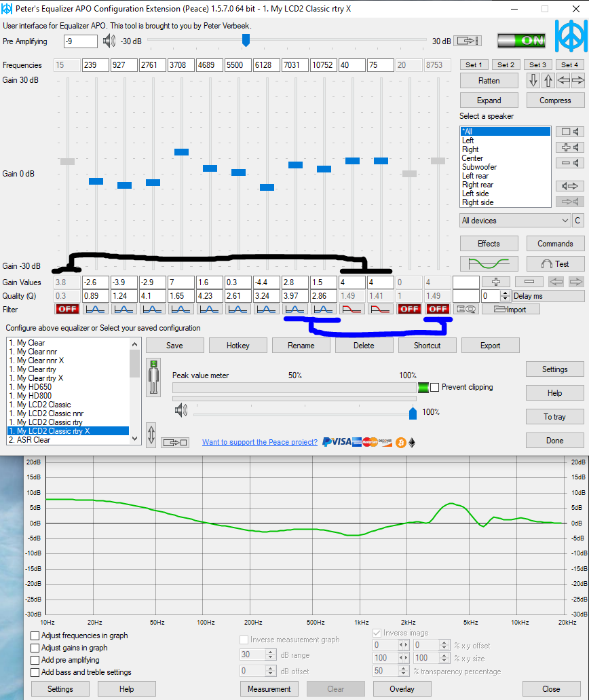This screenshot has width=589, height=700.
Task: Click the down arrow shift gains button
Action: (533, 80)
